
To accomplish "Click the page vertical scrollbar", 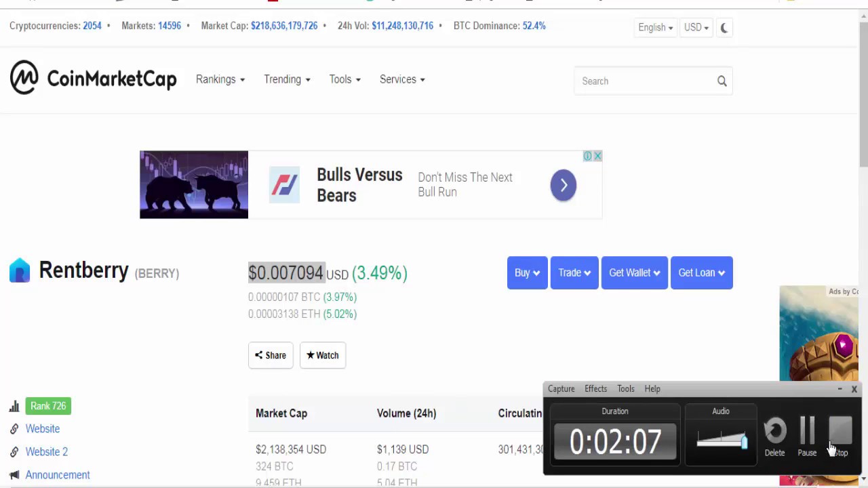I will click(863, 95).
